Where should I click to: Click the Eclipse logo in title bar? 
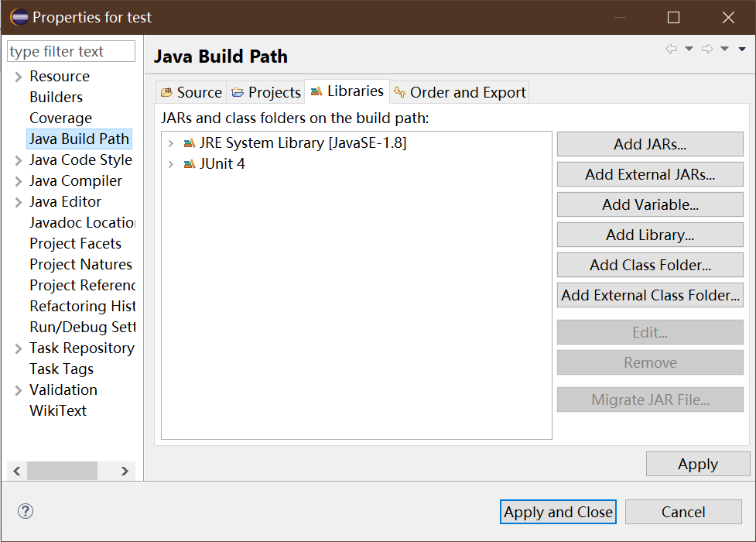click(19, 17)
